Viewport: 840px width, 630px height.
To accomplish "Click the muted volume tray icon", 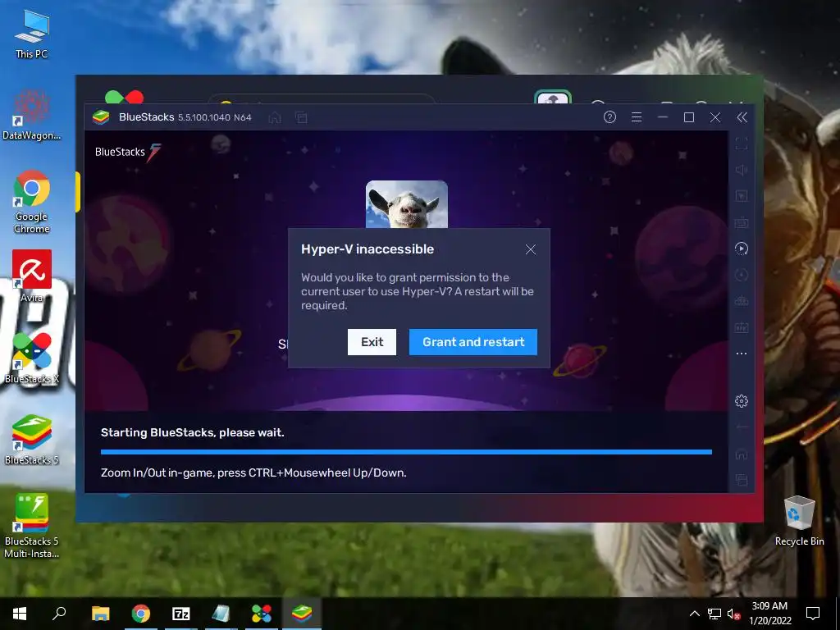I will point(733,614).
